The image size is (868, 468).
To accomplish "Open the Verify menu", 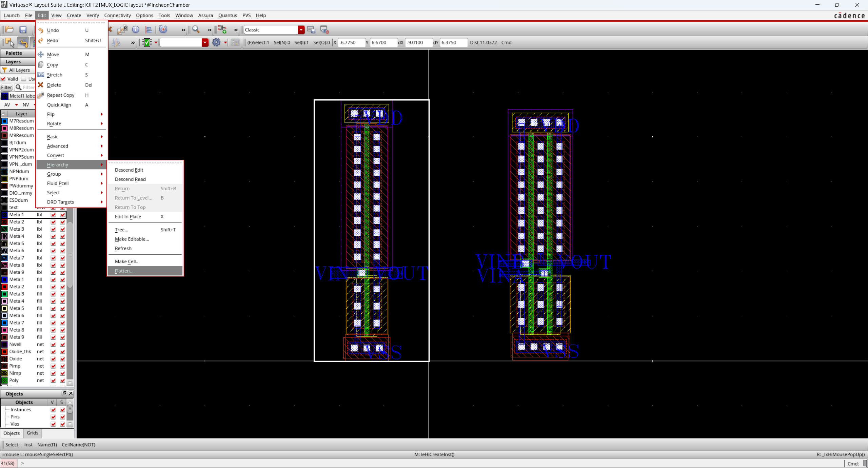I will pyautogui.click(x=93, y=15).
